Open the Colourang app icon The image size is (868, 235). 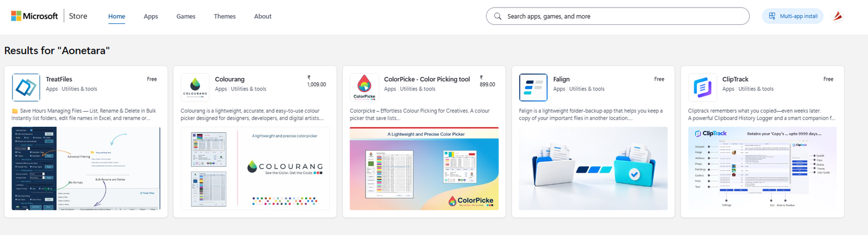click(x=195, y=88)
